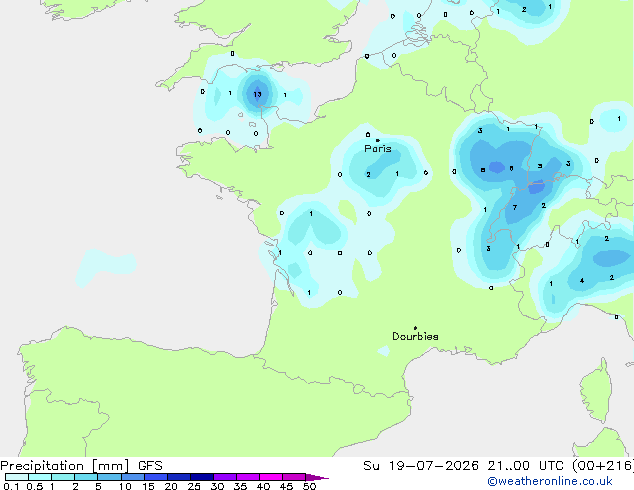634x490 pixels.
Task: Click the Dourbies location label
Action: pyautogui.click(x=415, y=336)
